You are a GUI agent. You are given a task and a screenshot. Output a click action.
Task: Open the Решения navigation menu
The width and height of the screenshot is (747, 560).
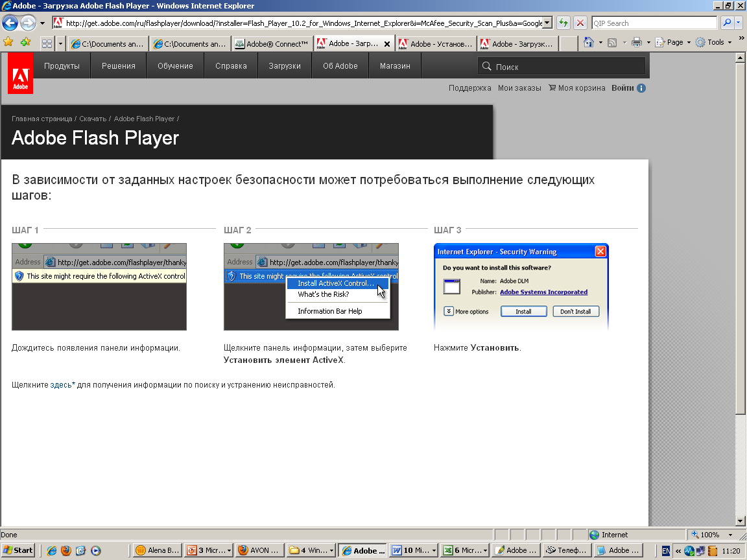pos(119,65)
